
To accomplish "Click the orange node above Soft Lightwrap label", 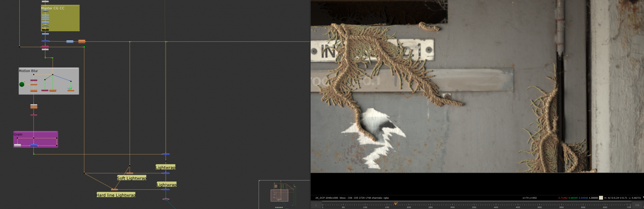I will [129, 173].
